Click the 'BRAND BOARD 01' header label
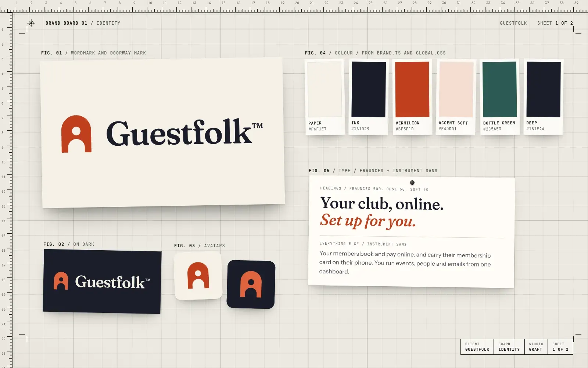The height and width of the screenshot is (368, 588). coord(67,23)
